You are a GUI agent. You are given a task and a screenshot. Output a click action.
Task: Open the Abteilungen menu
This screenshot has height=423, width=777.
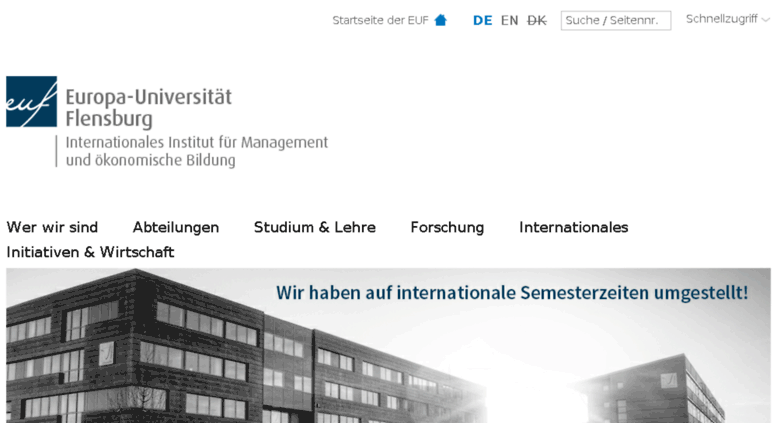pyautogui.click(x=176, y=227)
